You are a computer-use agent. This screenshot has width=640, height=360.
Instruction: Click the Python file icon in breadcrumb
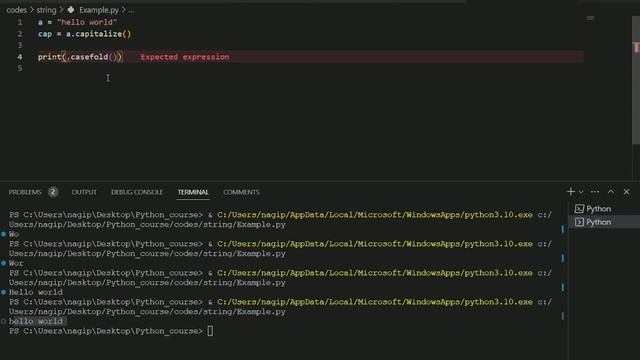click(x=71, y=9)
